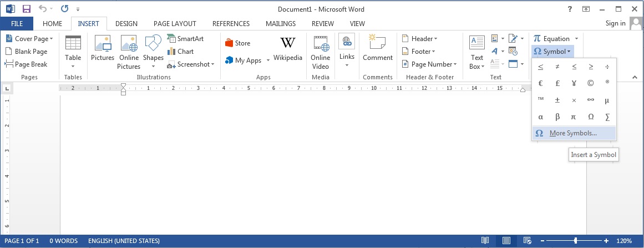The width and height of the screenshot is (644, 248).
Task: Choose More Symbols from the menu
Action: (573, 133)
